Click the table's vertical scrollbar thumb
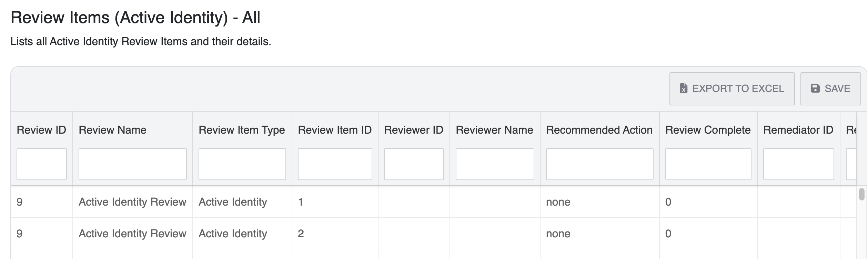 pos(861,194)
